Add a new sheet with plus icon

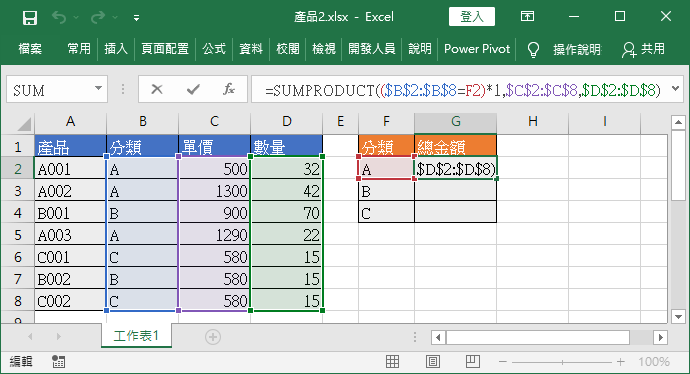click(213, 337)
